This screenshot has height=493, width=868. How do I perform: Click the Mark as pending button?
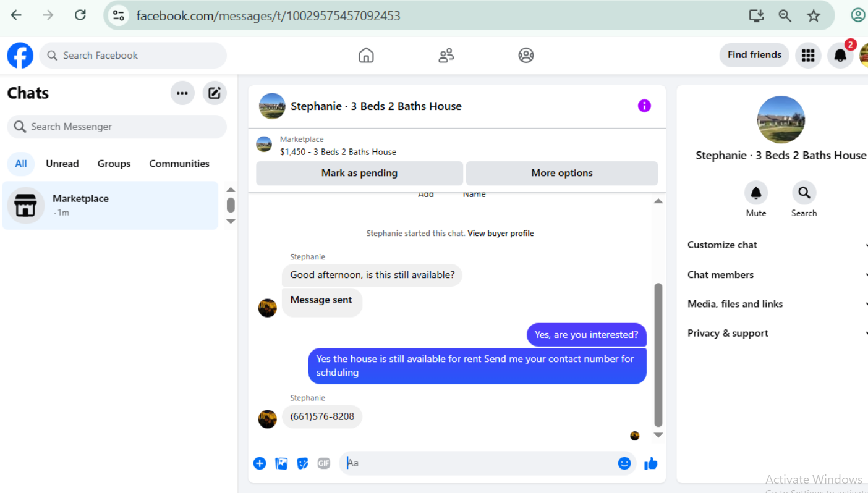[359, 173]
